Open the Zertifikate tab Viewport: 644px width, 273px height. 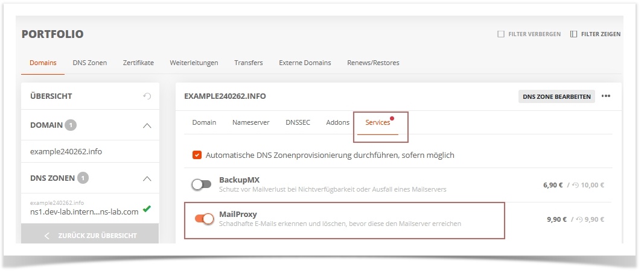[x=138, y=63]
